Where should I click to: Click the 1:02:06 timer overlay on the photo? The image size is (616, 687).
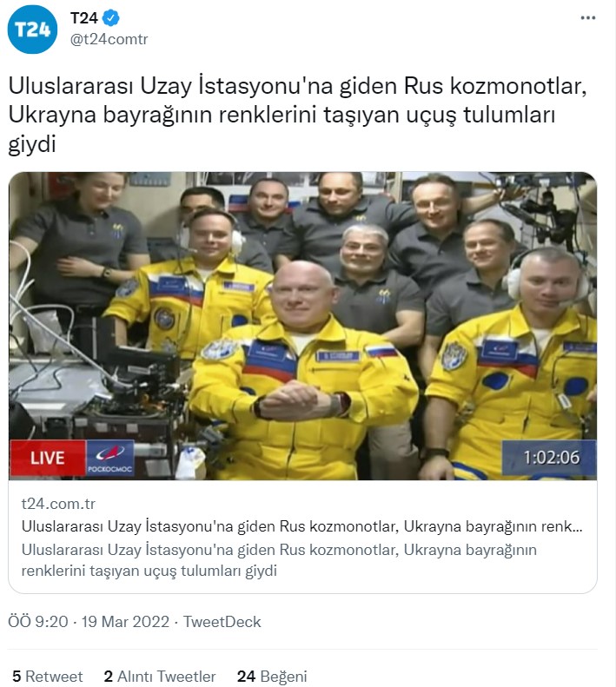click(551, 458)
